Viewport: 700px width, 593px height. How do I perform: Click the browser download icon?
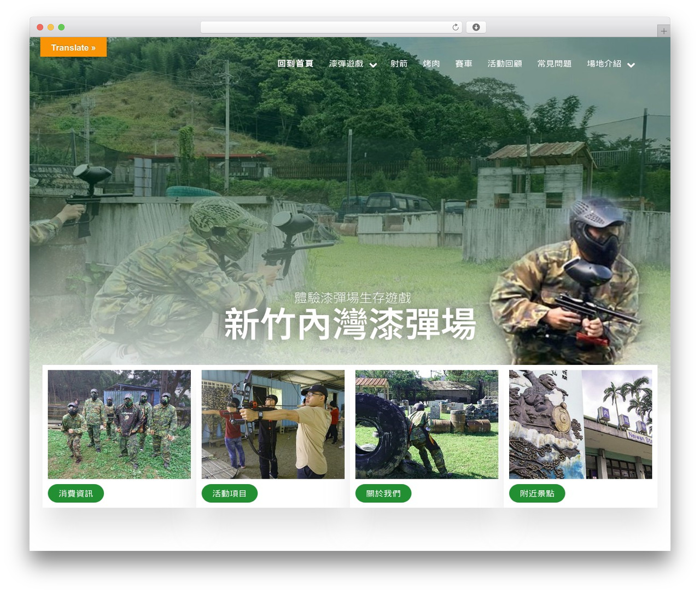pyautogui.click(x=476, y=27)
